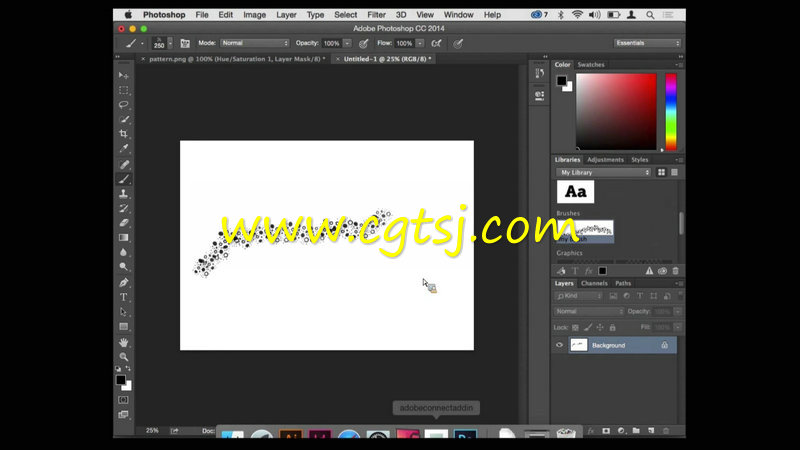Select the Lasso tool
Viewport: 800px width, 450px height.
tap(123, 105)
